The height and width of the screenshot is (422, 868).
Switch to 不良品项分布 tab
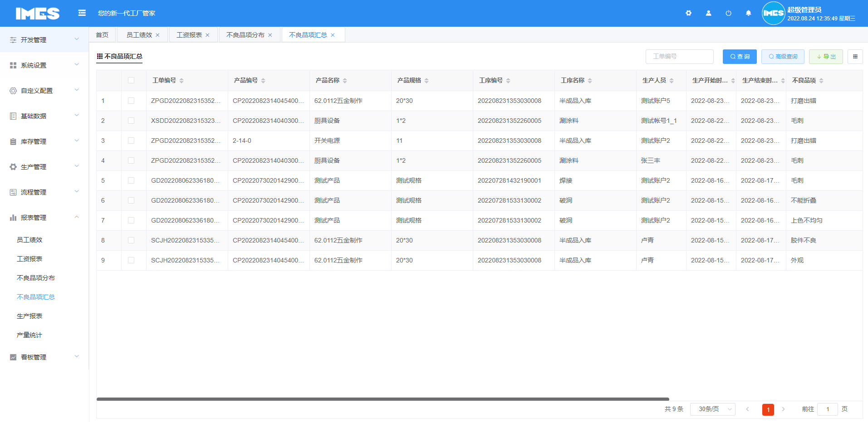(x=245, y=35)
